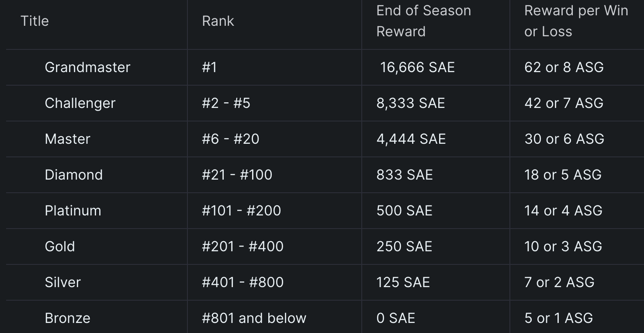
Task: Select the Silver row title
Action: coord(62,282)
